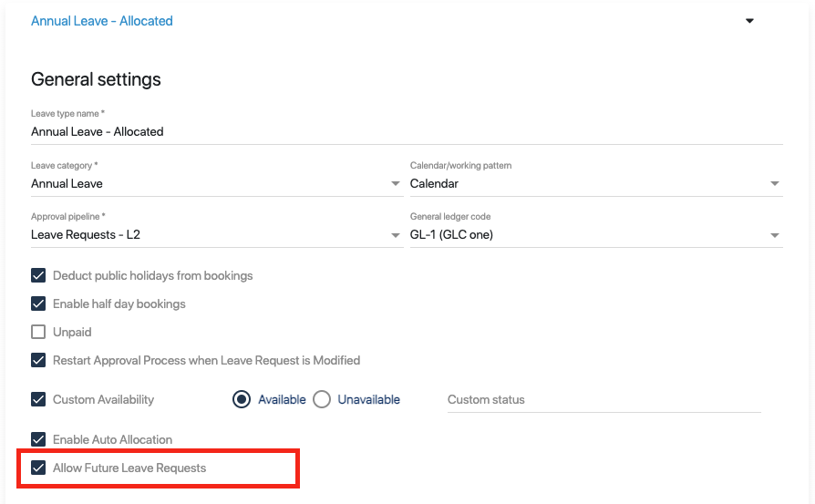This screenshot has height=504, width=815.
Task: Check the Unpaid checkbox
Action: pos(38,332)
